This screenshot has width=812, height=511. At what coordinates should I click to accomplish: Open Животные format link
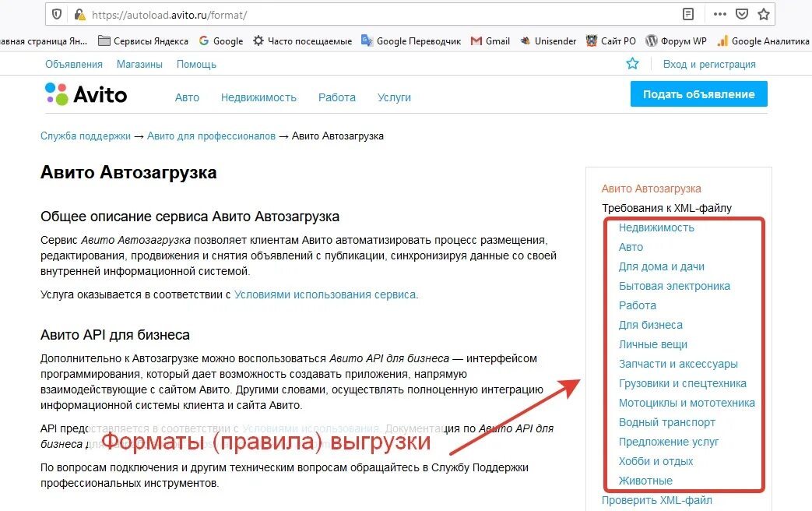point(645,481)
